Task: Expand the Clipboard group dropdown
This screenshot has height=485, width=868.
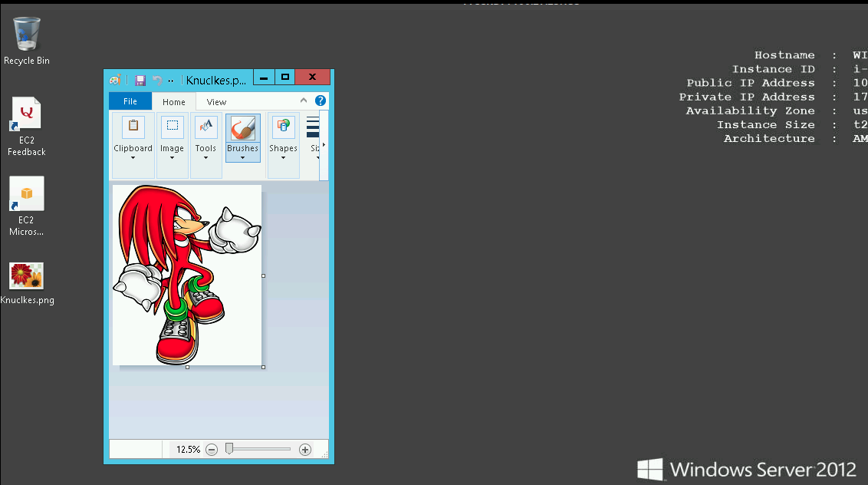Action: coord(133,158)
